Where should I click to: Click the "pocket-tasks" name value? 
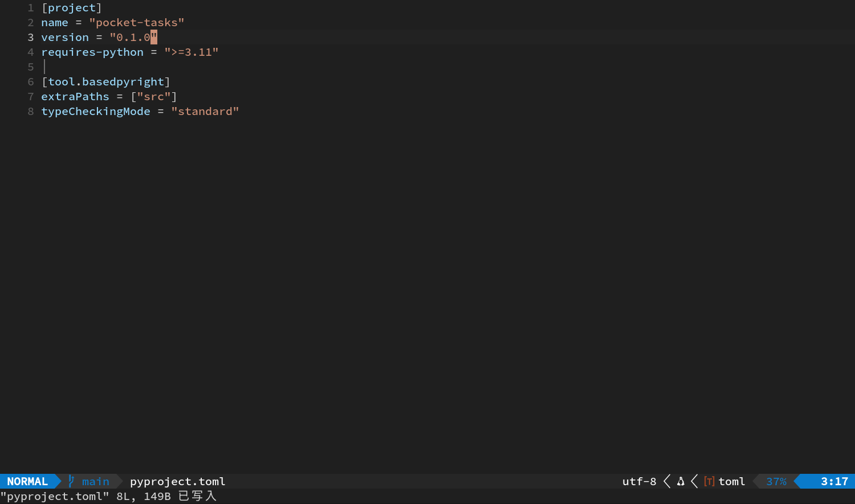(x=137, y=23)
